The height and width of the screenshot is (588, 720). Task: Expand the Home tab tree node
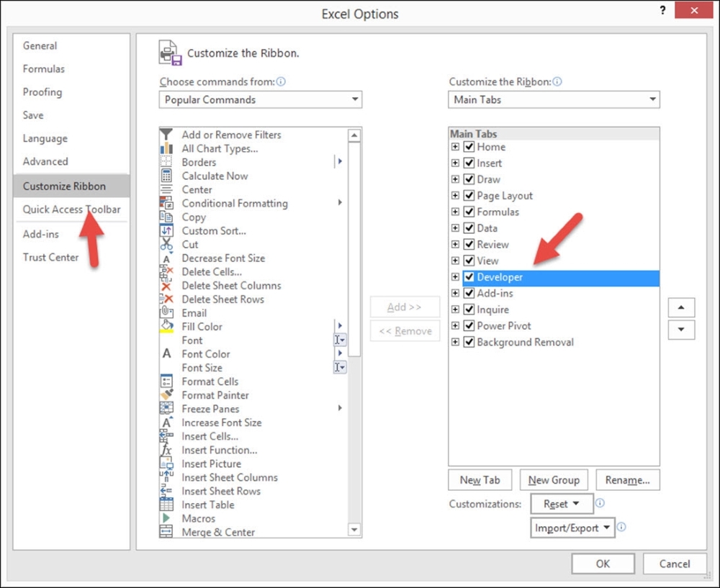tap(455, 147)
